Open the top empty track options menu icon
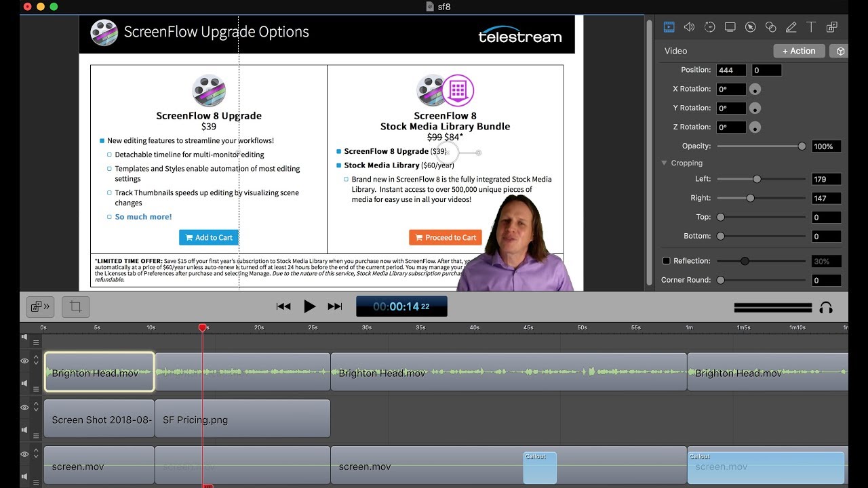868x488 pixels. pos(37,342)
